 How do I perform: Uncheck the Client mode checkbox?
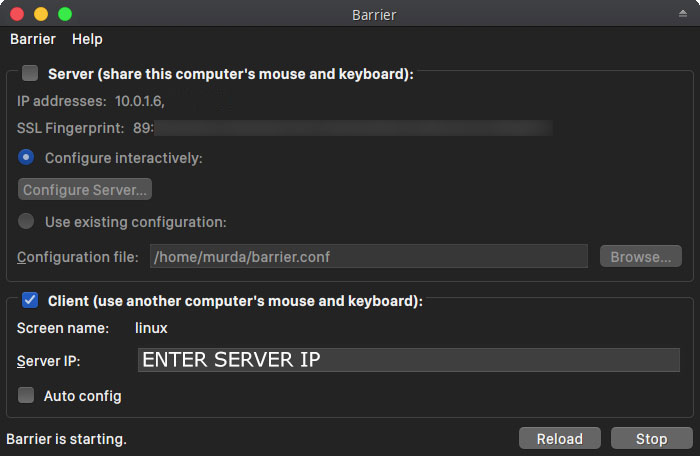coord(30,300)
